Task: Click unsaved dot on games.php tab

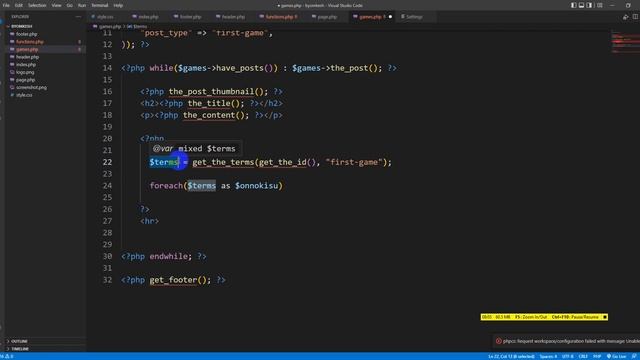Action: tap(390, 17)
